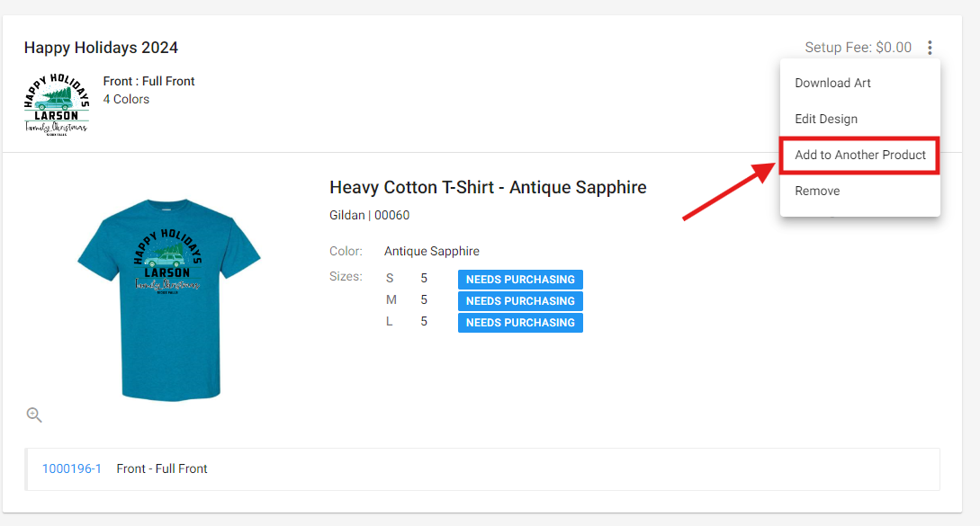Click Add to Another Product option

[859, 155]
